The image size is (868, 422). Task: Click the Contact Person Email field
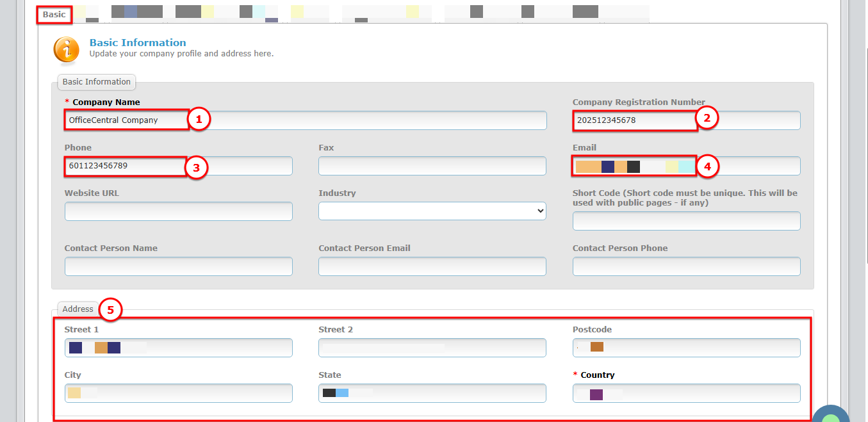click(432, 266)
